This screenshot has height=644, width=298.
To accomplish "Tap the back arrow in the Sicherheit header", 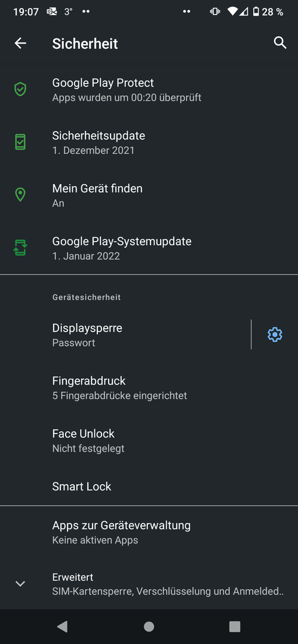I will coord(20,43).
